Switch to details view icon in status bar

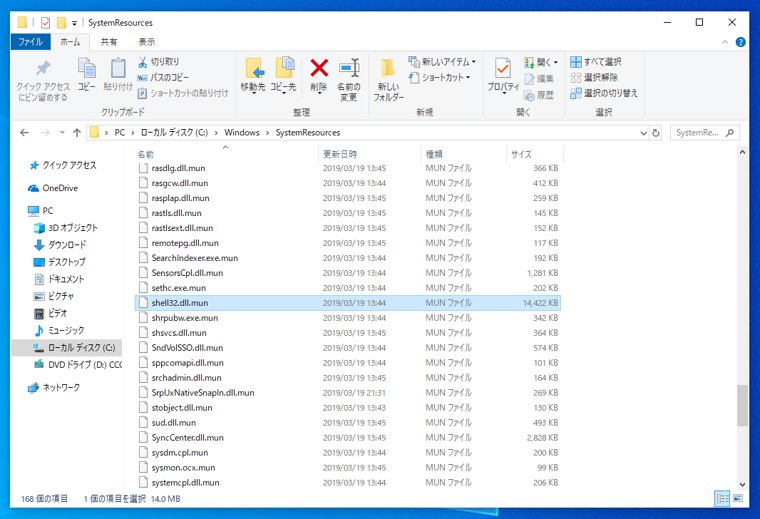(722, 498)
